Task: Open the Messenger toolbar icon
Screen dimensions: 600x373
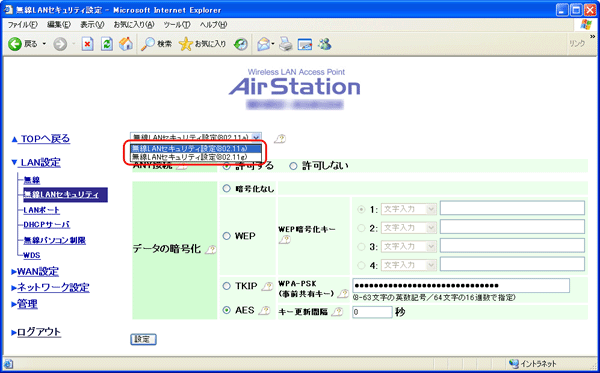Action: pos(324,44)
